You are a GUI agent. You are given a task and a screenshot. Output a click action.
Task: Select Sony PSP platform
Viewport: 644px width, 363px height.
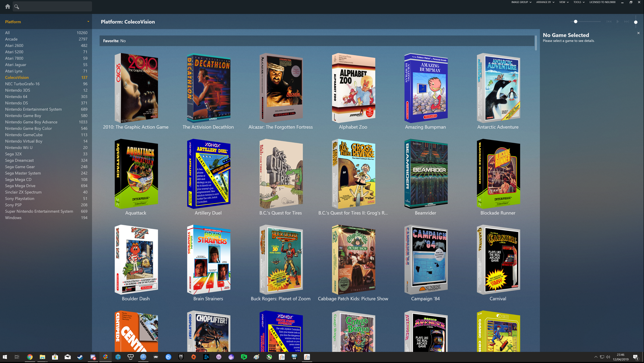(46, 205)
